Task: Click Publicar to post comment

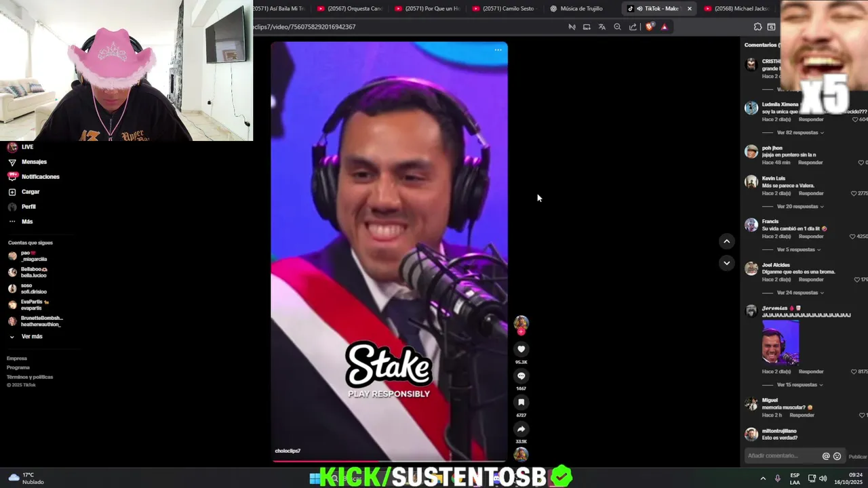Action: tap(857, 457)
